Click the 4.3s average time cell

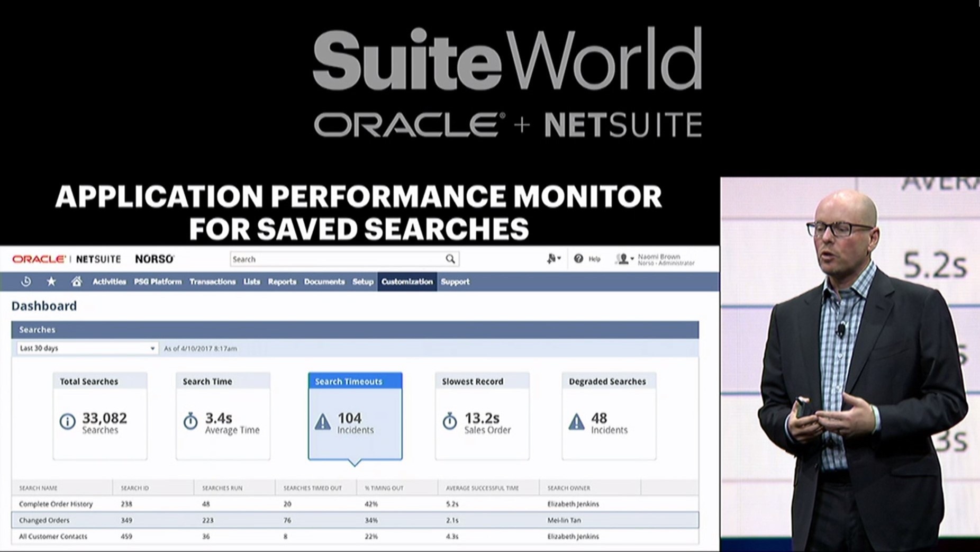point(452,536)
